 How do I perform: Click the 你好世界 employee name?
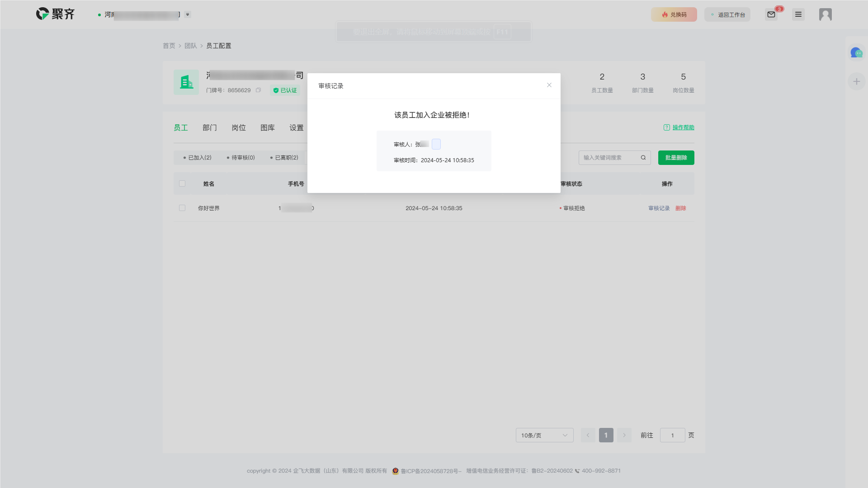point(208,208)
